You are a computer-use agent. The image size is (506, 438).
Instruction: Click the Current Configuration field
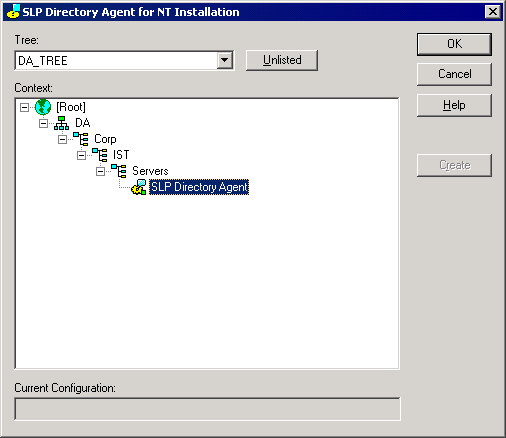tap(207, 409)
